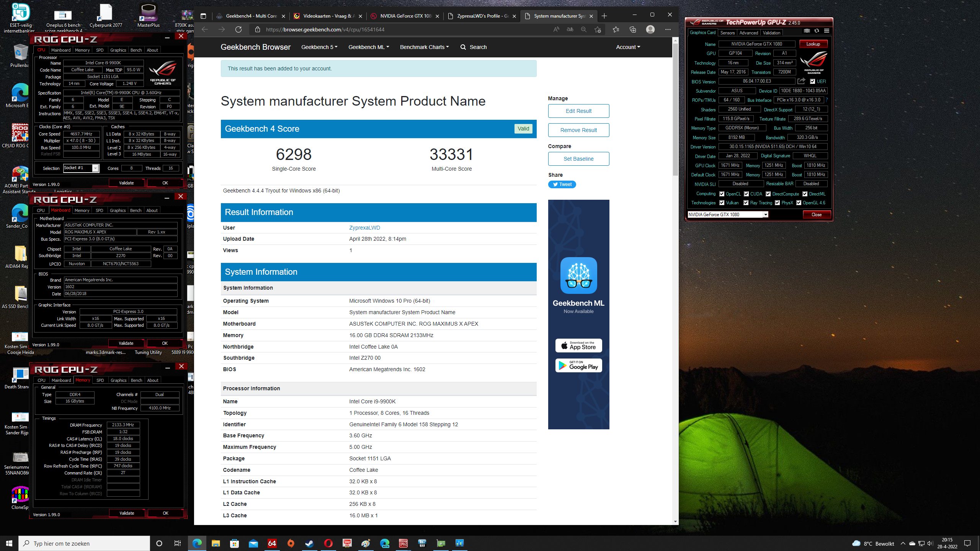Switch to Sensors tab in GPU-Z
Screen dimensions: 980x551
[x=727, y=33]
